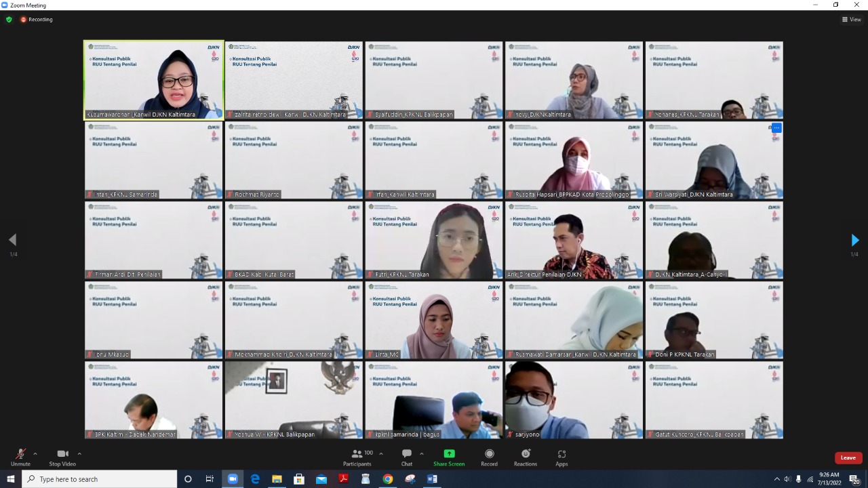Image resolution: width=868 pixels, height=488 pixels.
Task: Open the View layout menu
Action: [851, 20]
